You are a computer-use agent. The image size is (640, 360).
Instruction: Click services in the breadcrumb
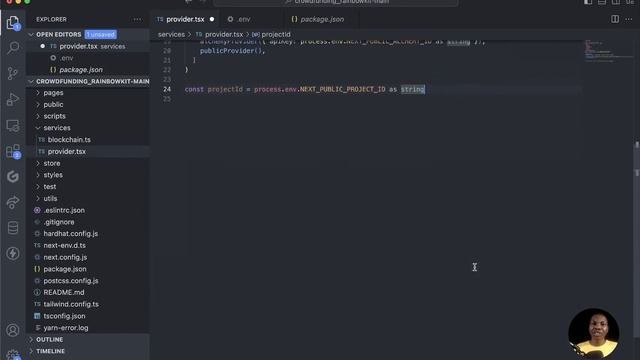point(171,34)
